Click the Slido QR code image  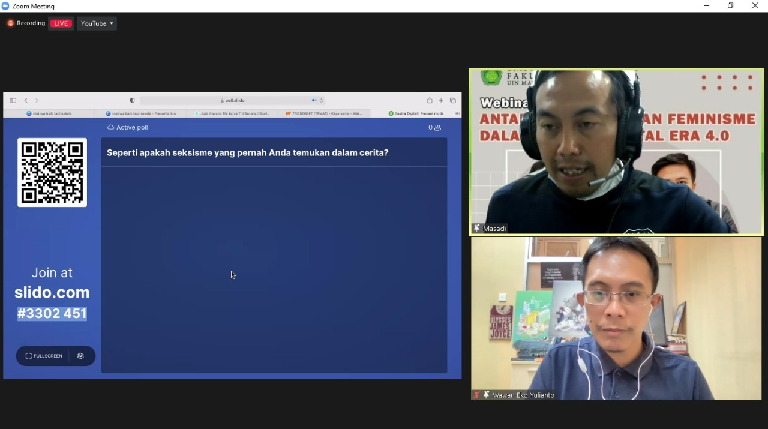pyautogui.click(x=52, y=172)
